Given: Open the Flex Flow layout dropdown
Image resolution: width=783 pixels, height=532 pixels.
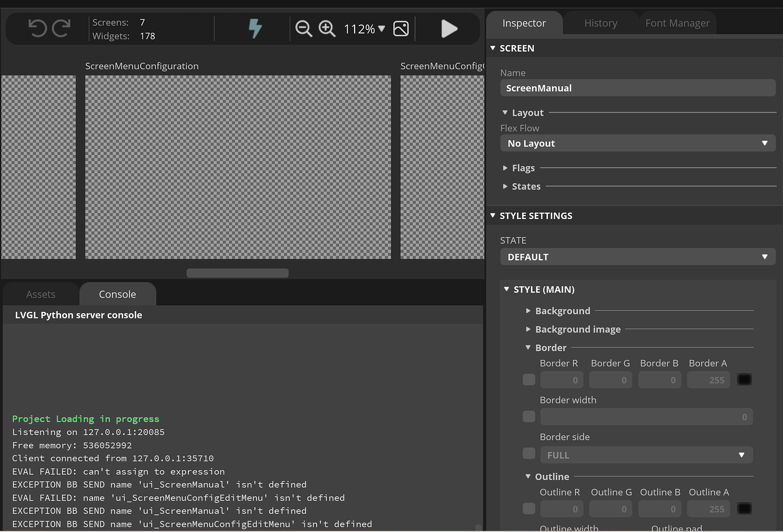Looking at the screenshot, I should [637, 143].
